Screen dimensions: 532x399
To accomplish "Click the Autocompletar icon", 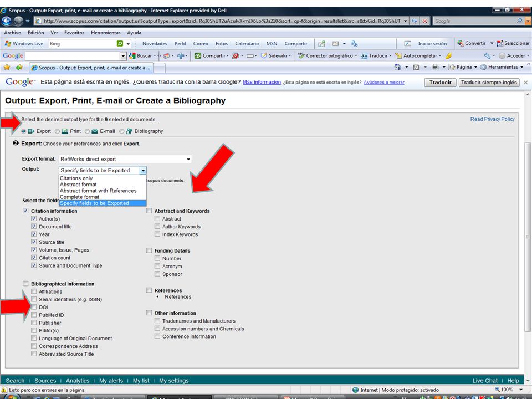I will click(398, 55).
